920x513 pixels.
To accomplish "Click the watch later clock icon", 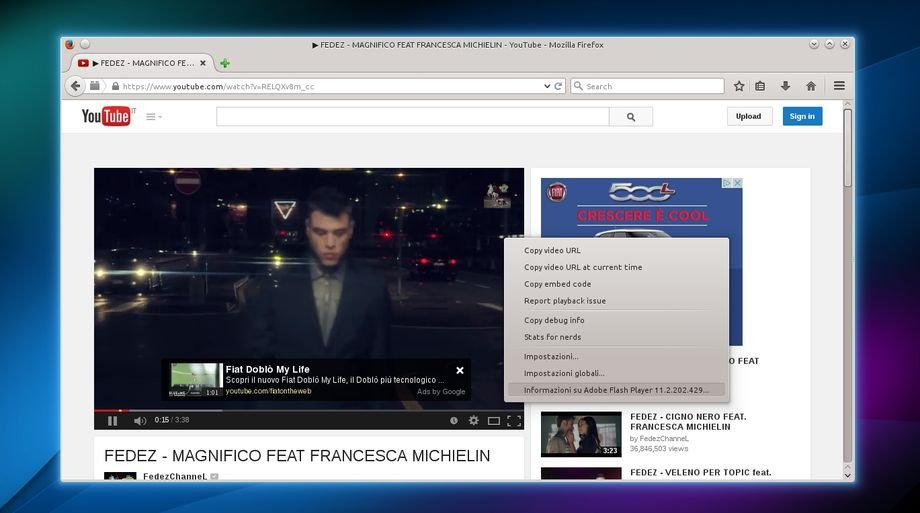I will [454, 421].
